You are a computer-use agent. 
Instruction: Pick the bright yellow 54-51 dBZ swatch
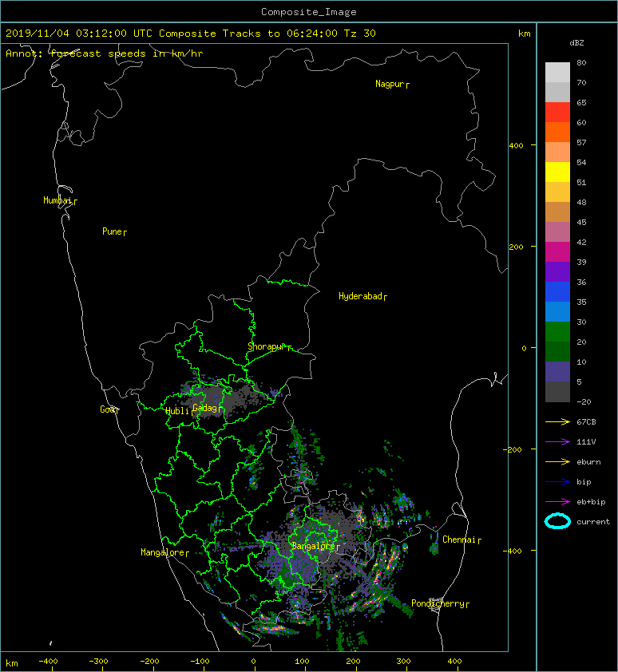[557, 172]
